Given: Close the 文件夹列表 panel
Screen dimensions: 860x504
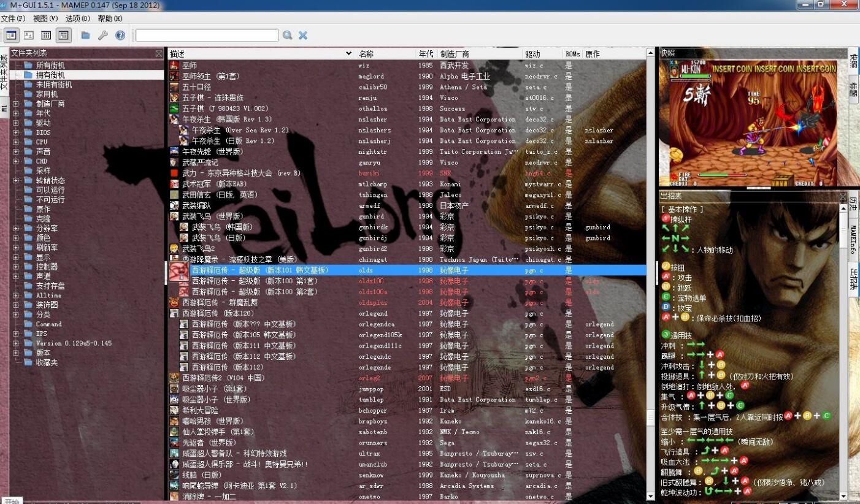Looking at the screenshot, I should pyautogui.click(x=159, y=53).
